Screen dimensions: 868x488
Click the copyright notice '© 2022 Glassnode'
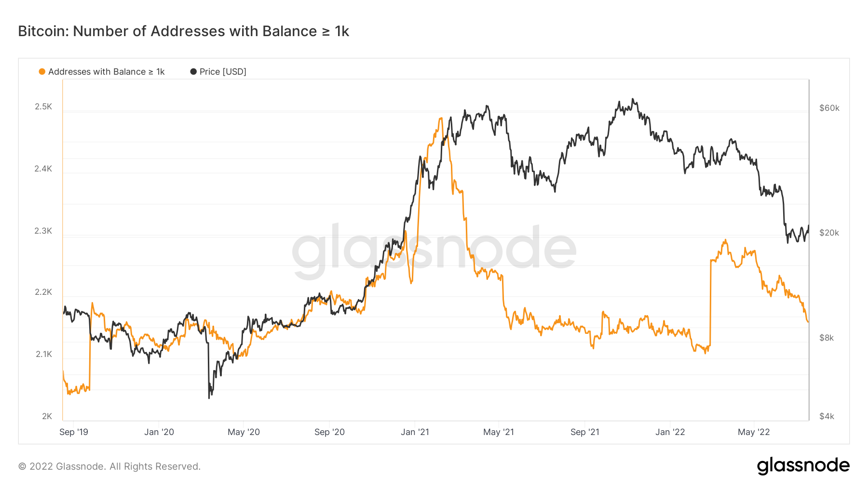[x=109, y=466]
